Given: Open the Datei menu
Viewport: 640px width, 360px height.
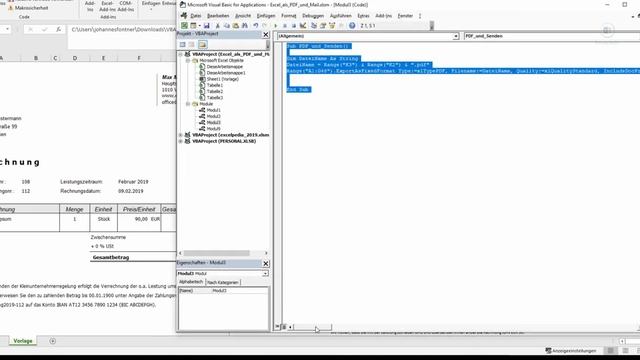Looking at the screenshot, I should 196,16.
